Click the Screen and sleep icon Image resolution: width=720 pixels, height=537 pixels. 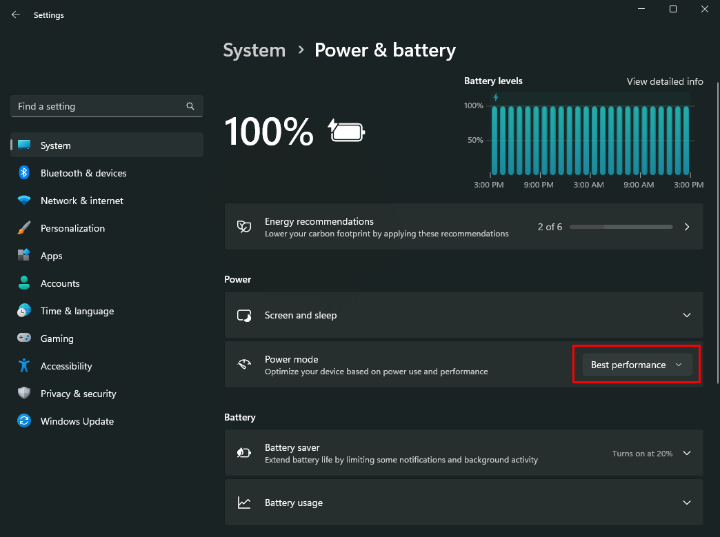244,316
